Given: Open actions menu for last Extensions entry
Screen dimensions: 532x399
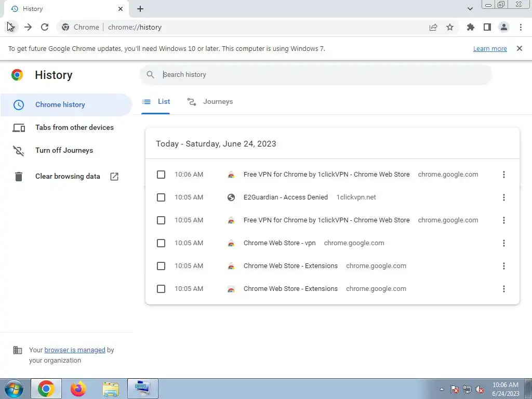Looking at the screenshot, I should click(x=504, y=289).
